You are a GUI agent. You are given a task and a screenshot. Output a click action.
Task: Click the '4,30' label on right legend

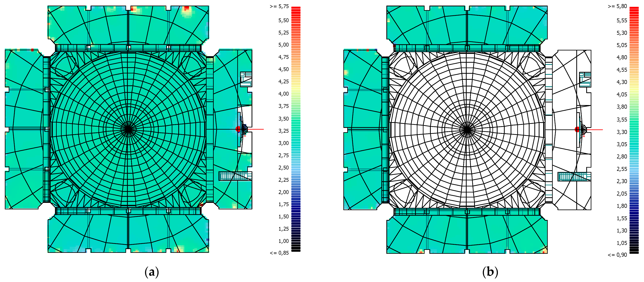point(622,82)
